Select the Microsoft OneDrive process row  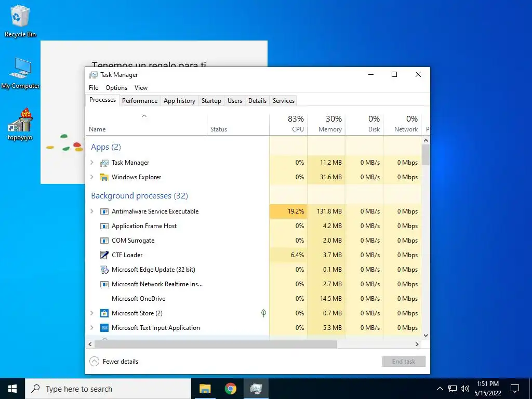[x=254, y=299]
